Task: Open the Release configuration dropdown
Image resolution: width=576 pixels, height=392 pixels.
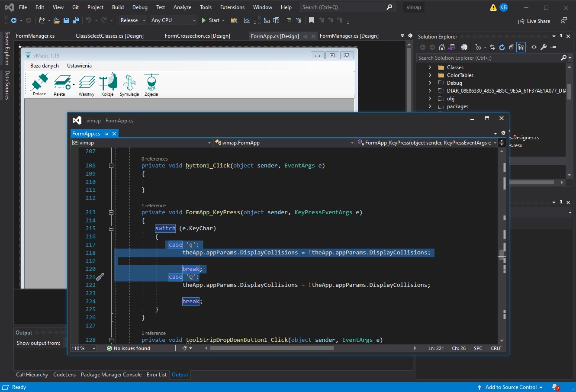Action: [132, 20]
